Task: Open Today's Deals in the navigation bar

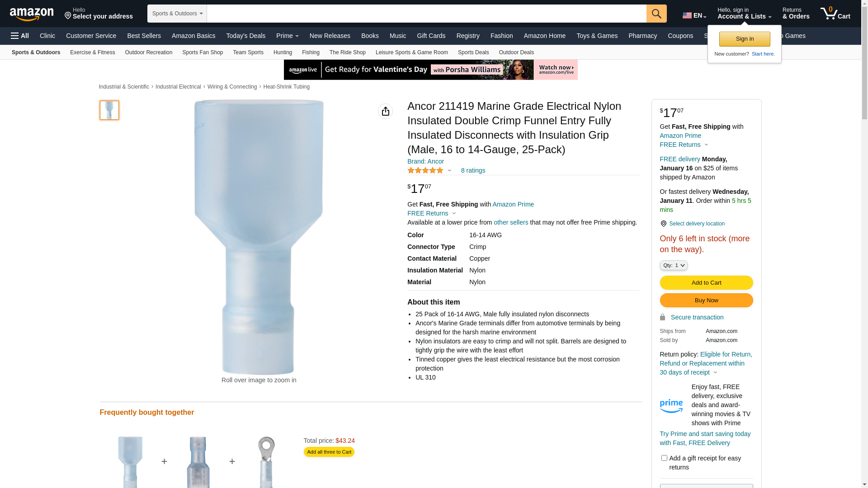Action: 245,36
